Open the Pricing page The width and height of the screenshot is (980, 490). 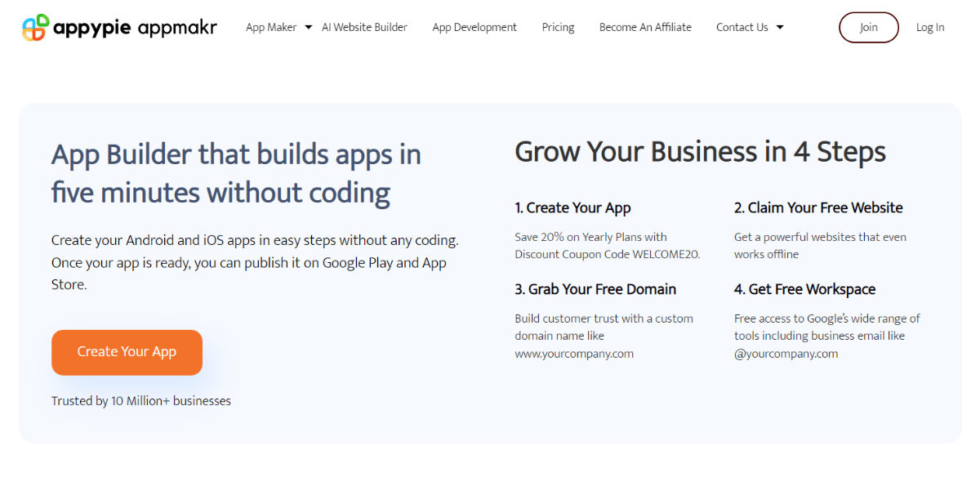coord(558,27)
